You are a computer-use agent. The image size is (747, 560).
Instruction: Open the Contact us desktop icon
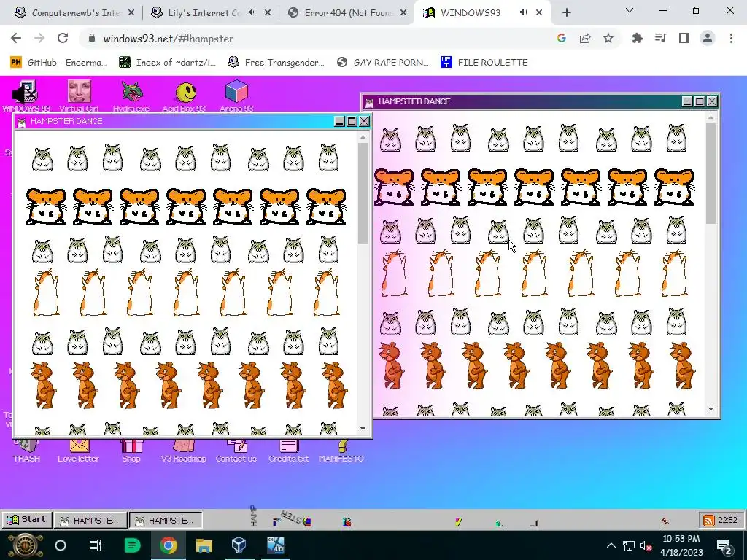[236, 451]
